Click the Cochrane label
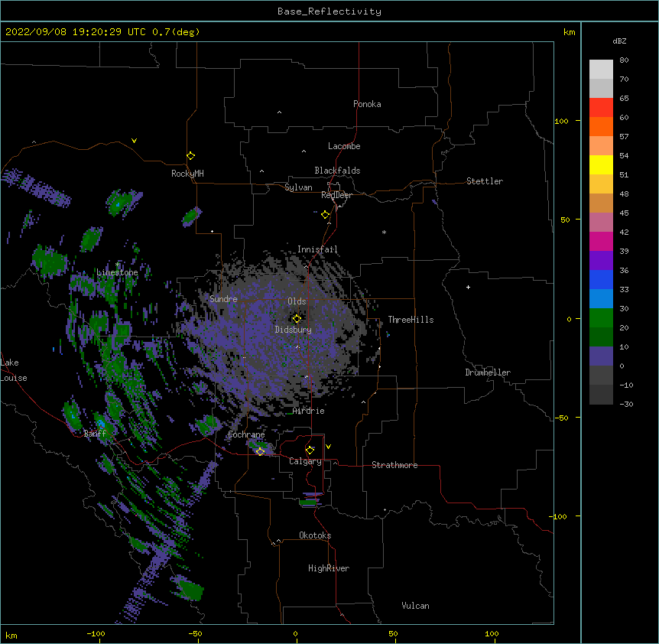659x644 pixels. 246,434
